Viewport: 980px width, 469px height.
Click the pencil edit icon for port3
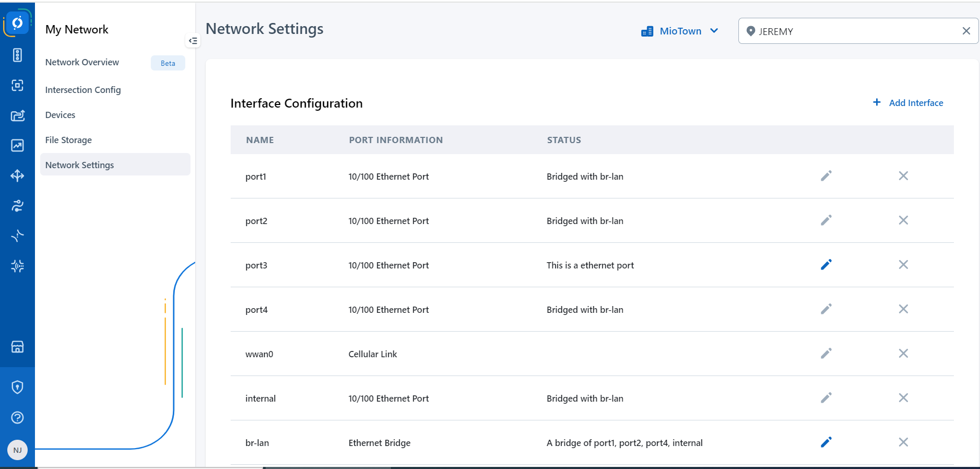click(826, 265)
